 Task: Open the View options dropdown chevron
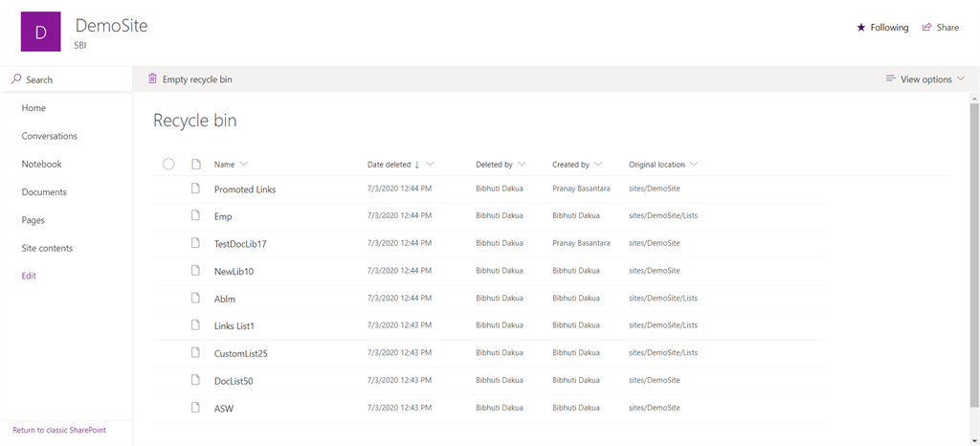click(x=961, y=79)
